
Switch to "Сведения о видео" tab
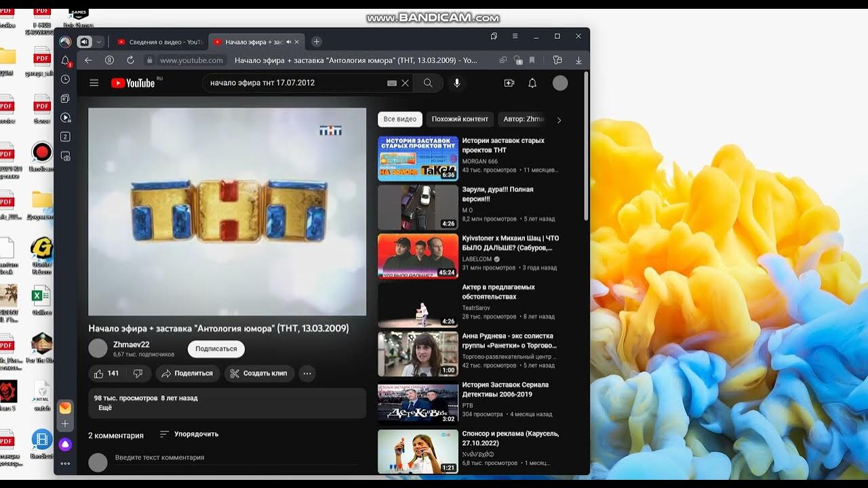(x=160, y=42)
